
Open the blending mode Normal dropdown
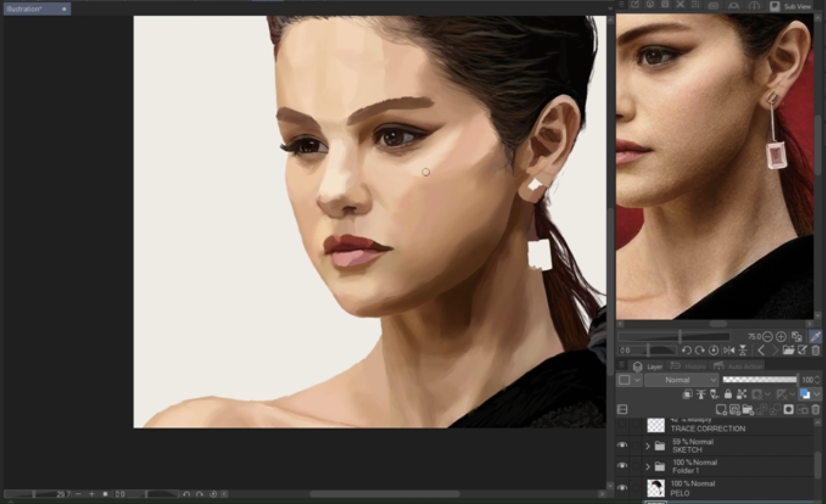(x=681, y=380)
